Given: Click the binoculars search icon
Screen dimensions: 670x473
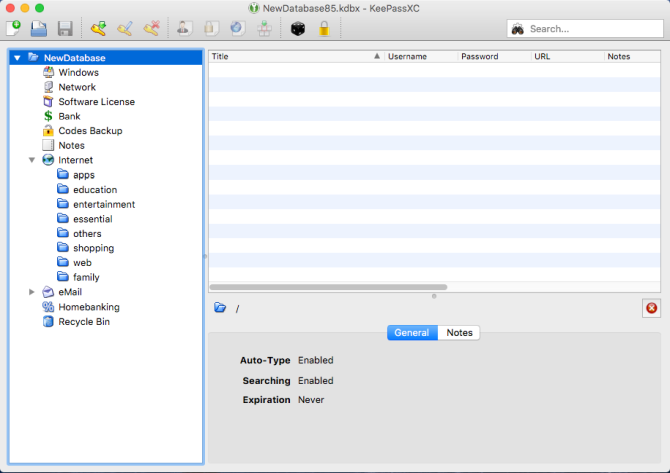Looking at the screenshot, I should 518,29.
